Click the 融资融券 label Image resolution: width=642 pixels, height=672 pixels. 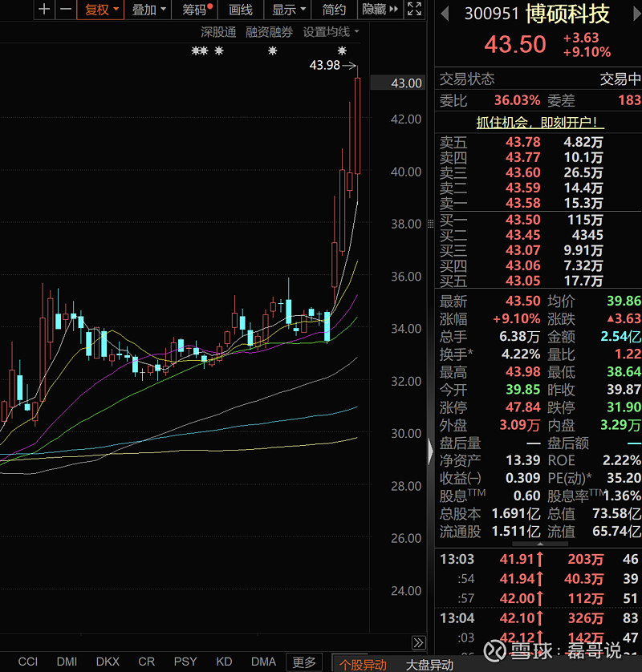click(x=269, y=32)
